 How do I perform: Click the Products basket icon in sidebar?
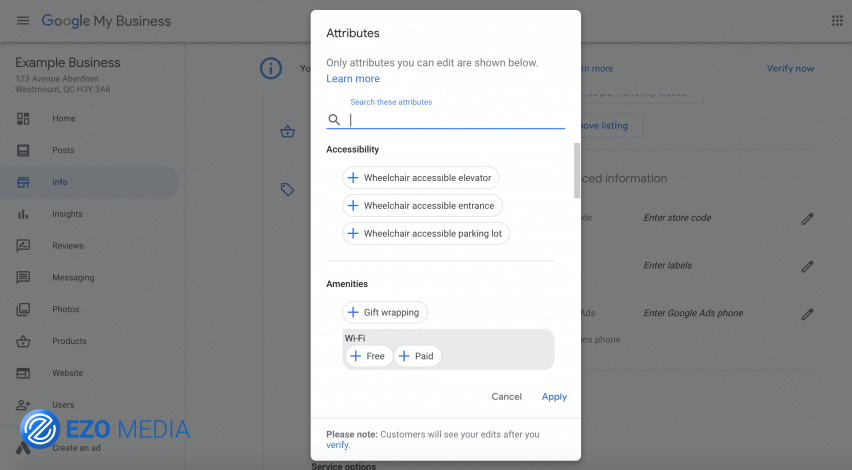click(23, 341)
